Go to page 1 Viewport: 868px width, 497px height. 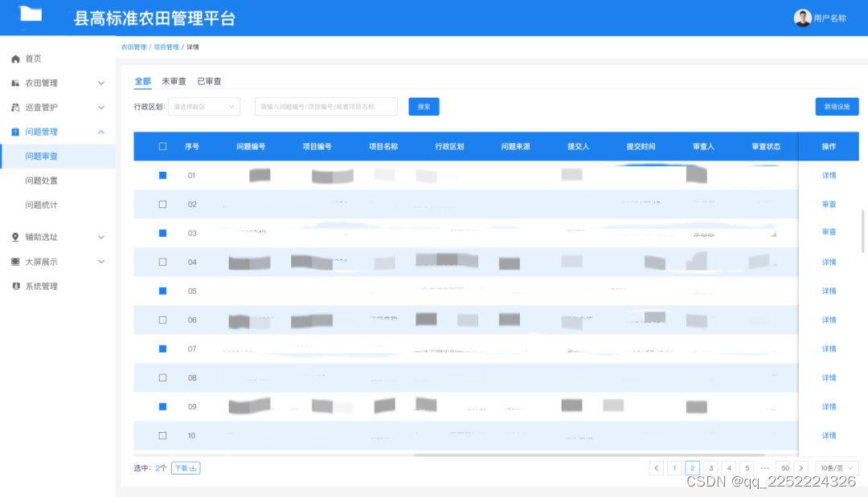click(x=674, y=468)
